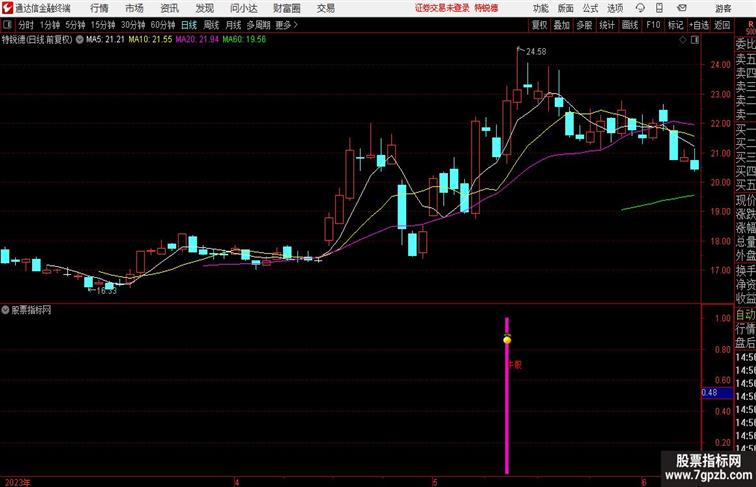Switch to the 分时 period tab
This screenshot has height=487, width=756.
click(26, 25)
